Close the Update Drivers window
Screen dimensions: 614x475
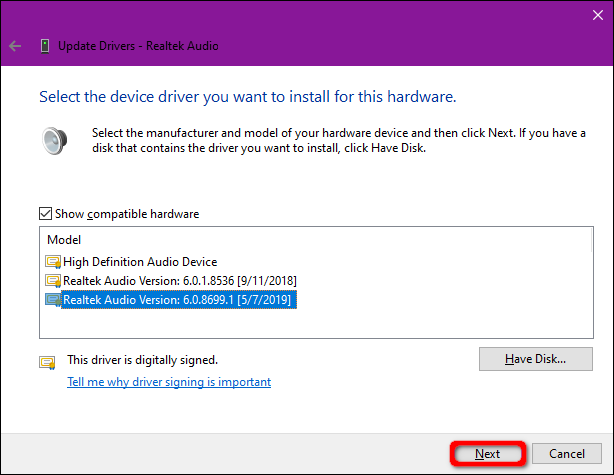[x=598, y=15]
